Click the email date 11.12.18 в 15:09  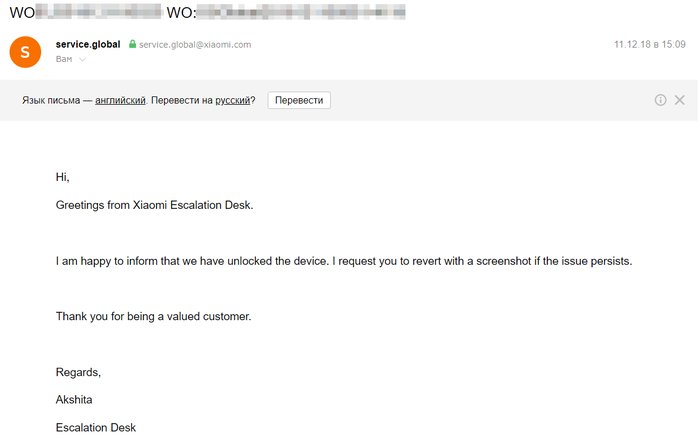coord(649,45)
